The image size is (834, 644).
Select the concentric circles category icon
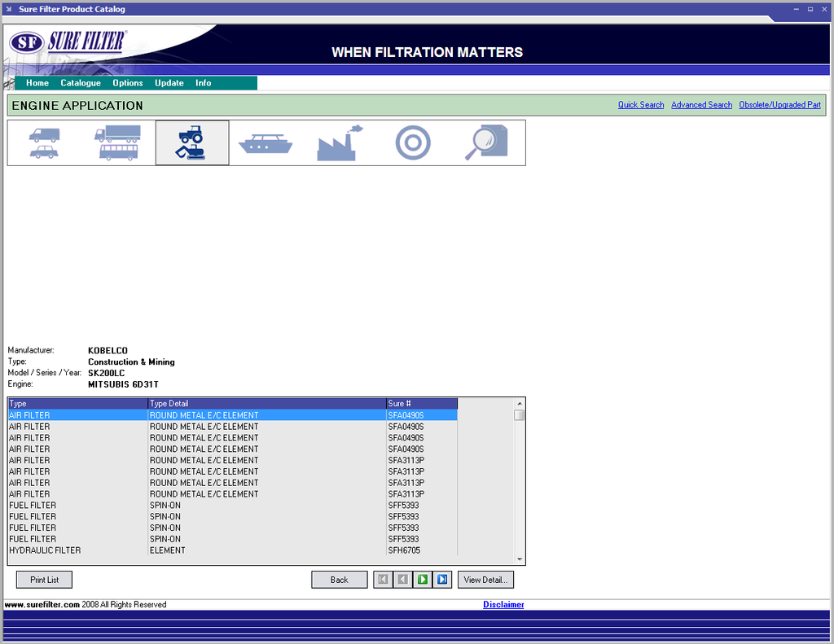click(x=413, y=143)
